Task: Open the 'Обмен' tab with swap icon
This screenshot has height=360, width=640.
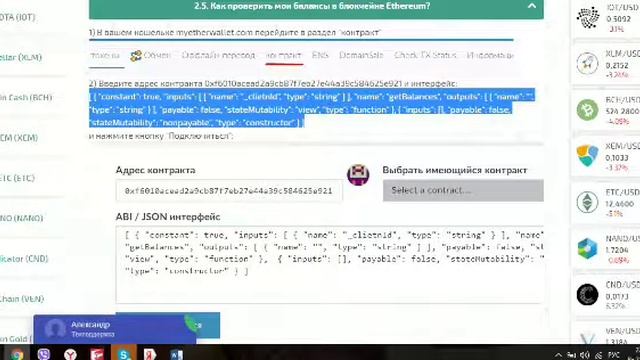Action: [150, 55]
